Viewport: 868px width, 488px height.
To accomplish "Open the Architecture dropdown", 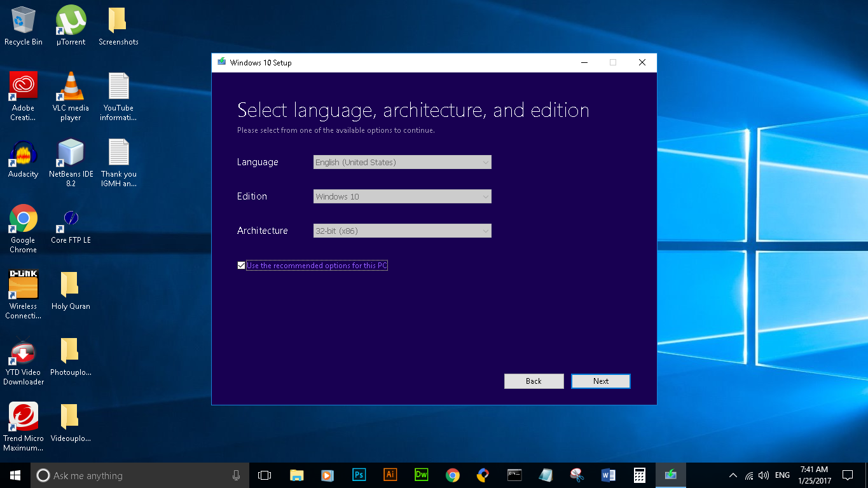I will (x=402, y=231).
